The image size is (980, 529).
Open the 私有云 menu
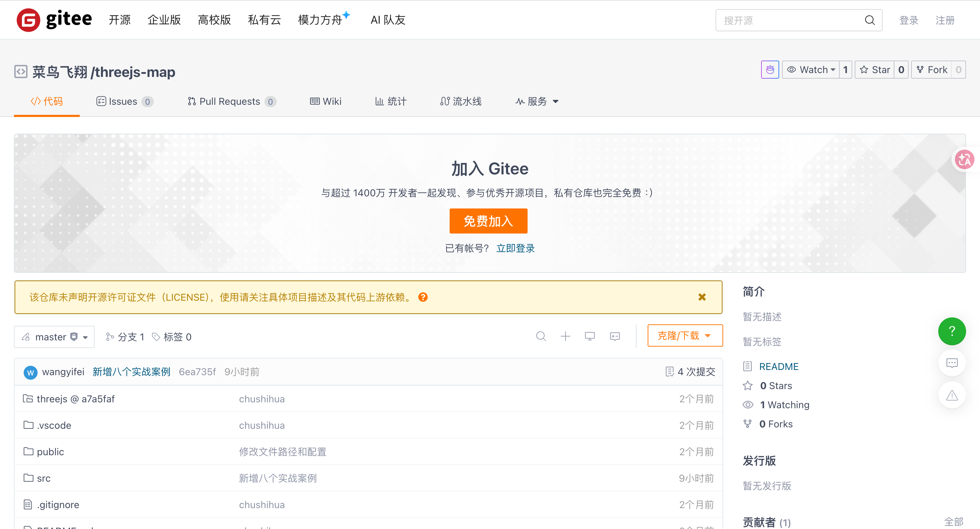(x=264, y=20)
